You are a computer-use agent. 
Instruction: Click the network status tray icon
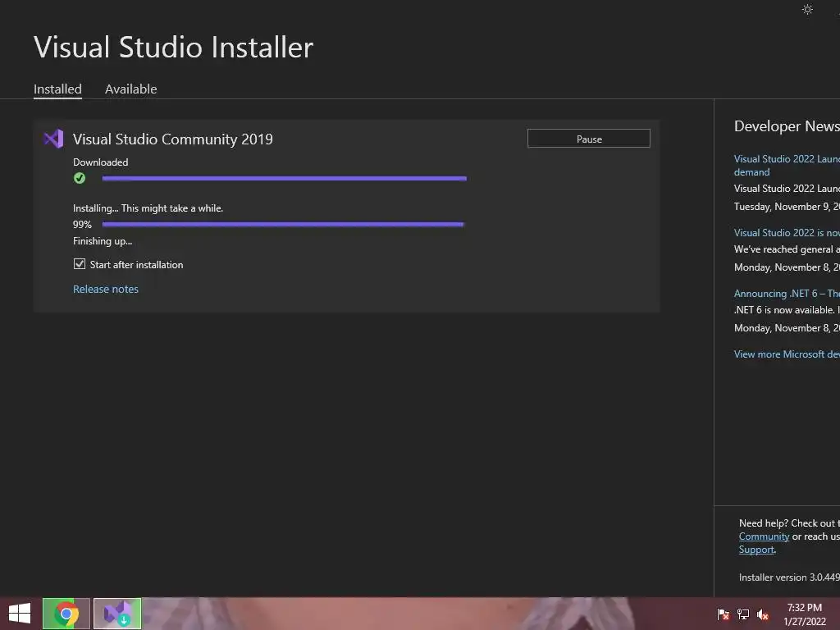tap(743, 614)
